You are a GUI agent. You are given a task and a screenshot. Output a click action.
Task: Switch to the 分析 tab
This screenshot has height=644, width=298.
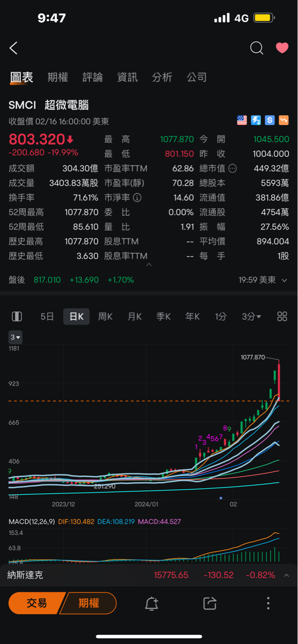click(x=162, y=77)
